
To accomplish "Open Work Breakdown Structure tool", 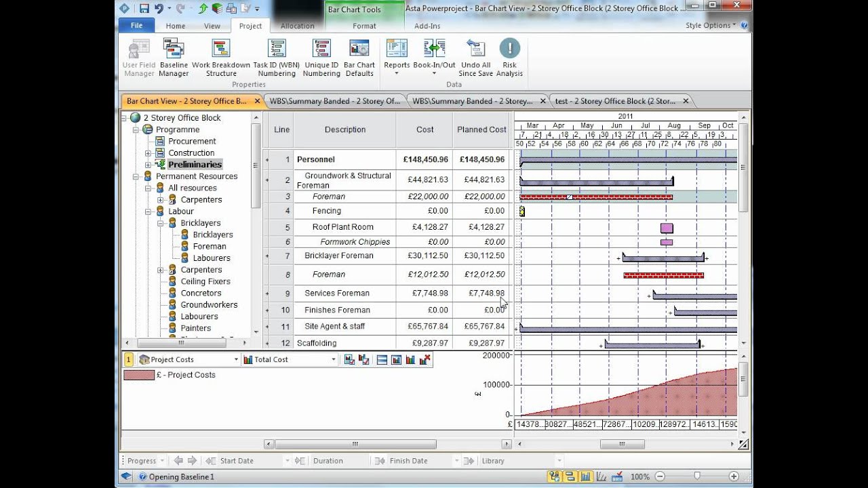I will pos(221,58).
